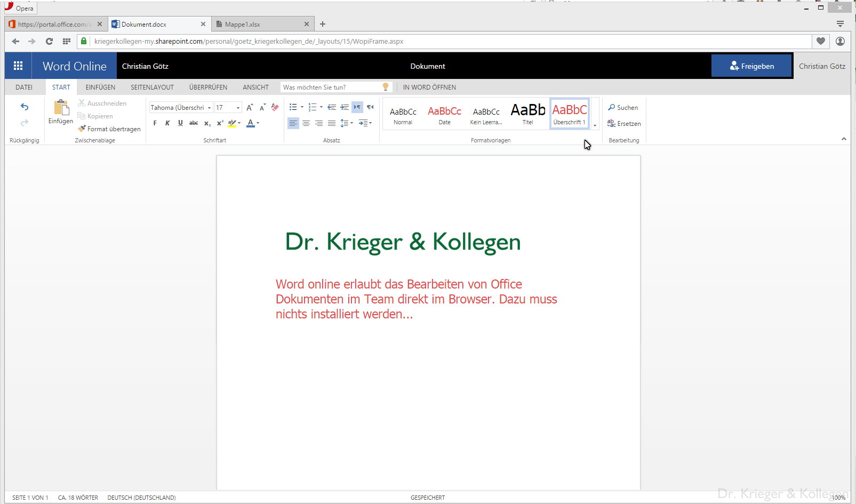Click the green padlock security icon

point(84,41)
